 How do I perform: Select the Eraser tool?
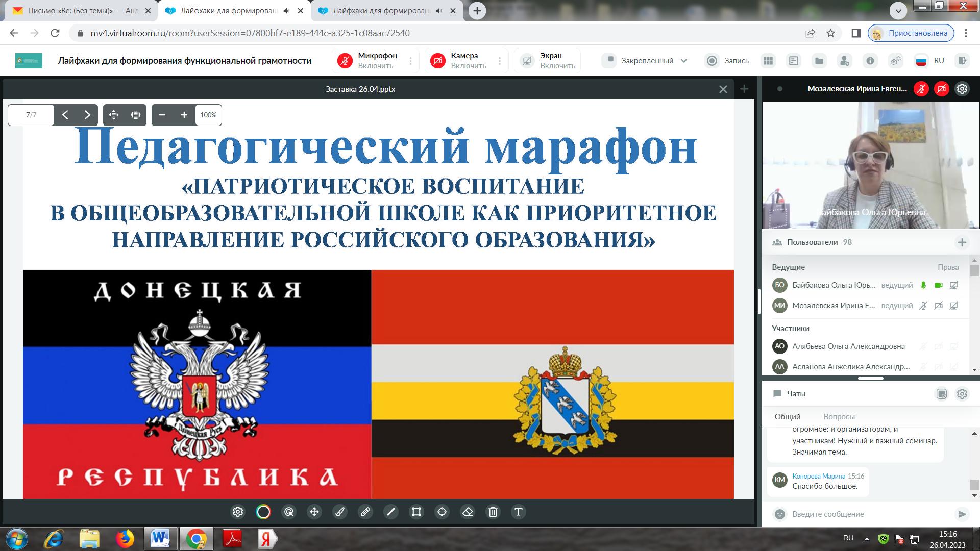click(x=468, y=512)
